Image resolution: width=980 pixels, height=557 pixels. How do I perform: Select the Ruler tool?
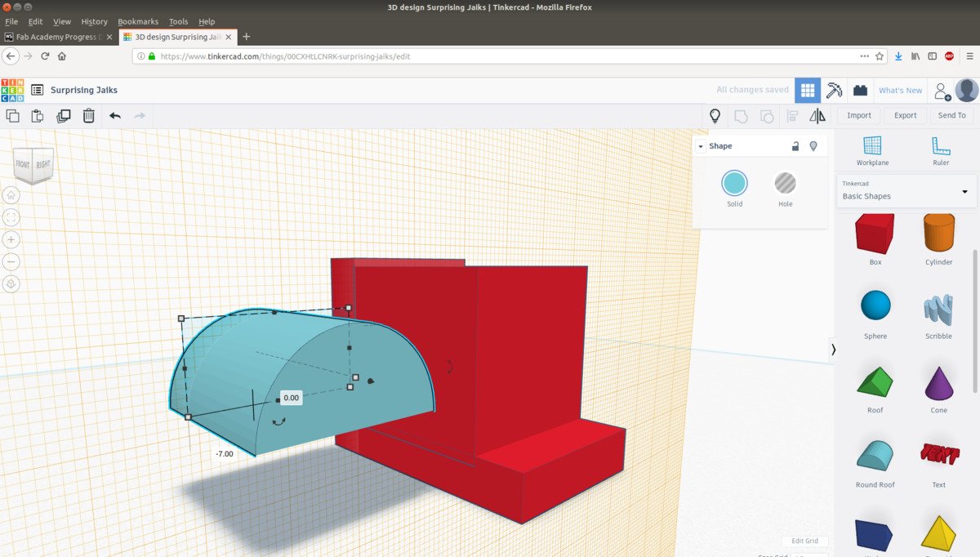click(941, 151)
